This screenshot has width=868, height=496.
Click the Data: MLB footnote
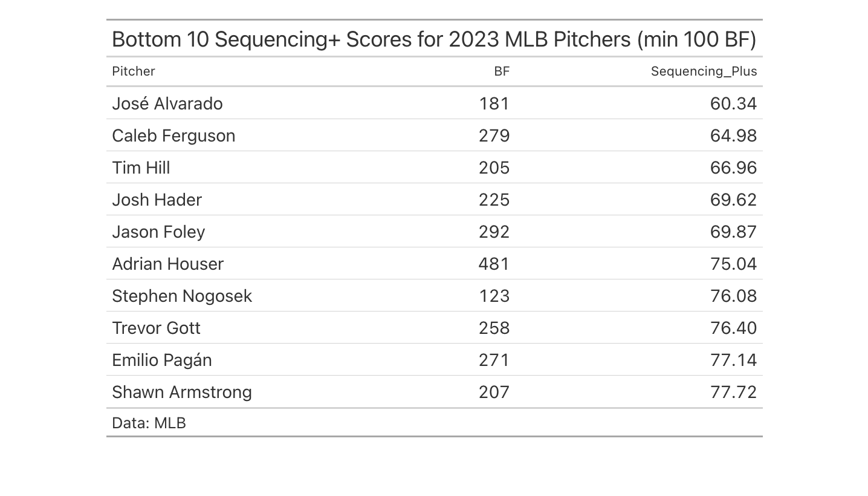click(x=149, y=423)
